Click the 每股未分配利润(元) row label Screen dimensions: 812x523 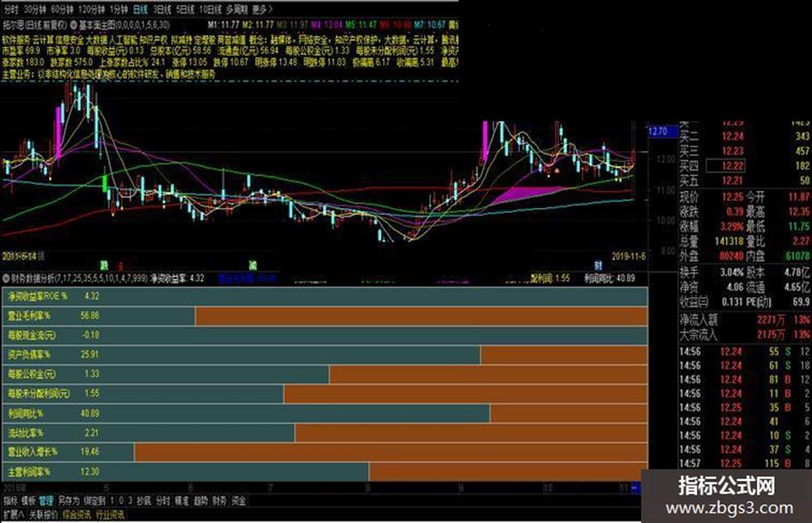39,393
